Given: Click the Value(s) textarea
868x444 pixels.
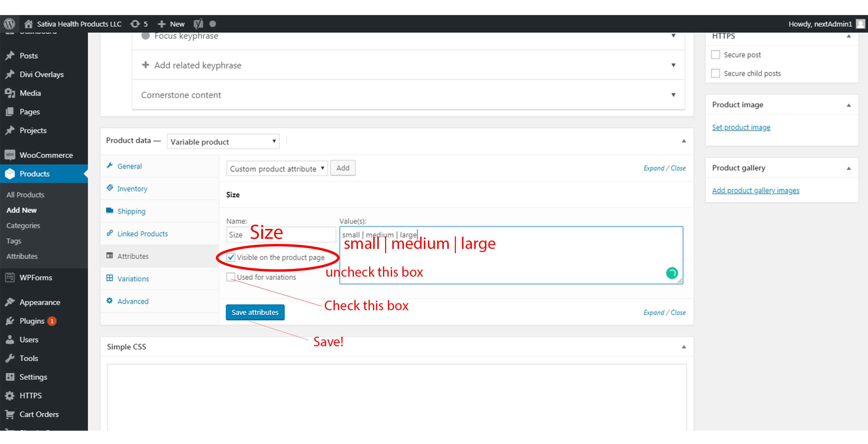Looking at the screenshot, I should pos(511,255).
